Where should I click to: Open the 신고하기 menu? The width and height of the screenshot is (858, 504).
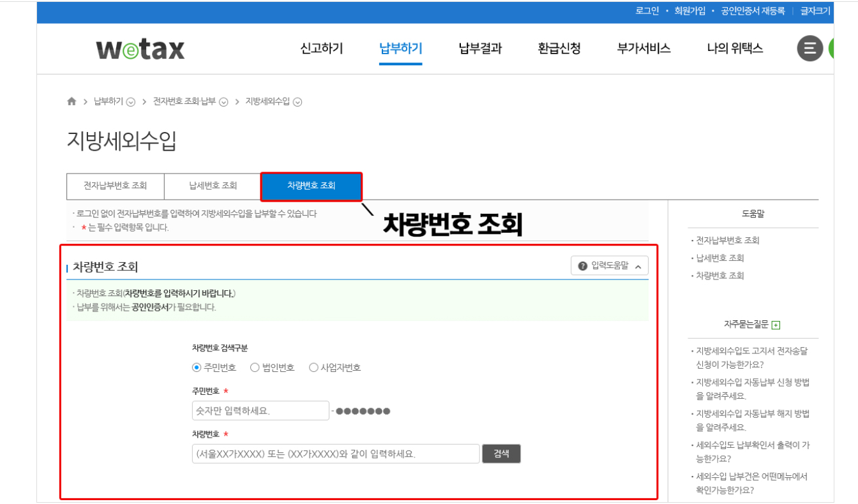322,48
